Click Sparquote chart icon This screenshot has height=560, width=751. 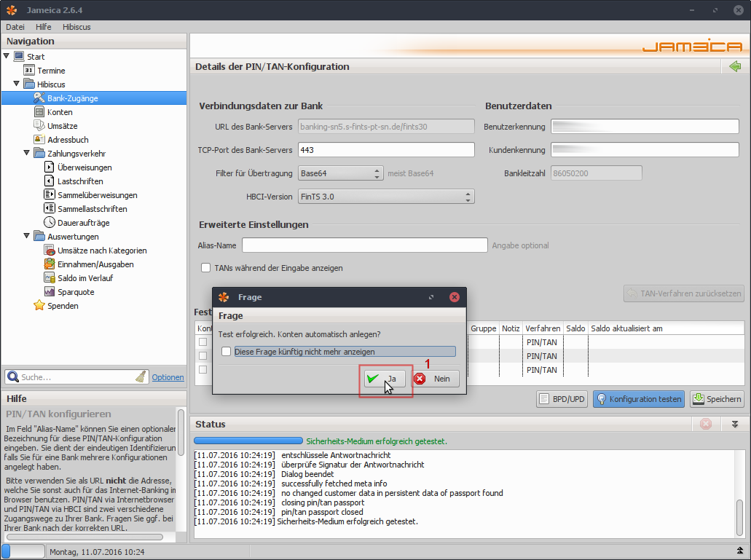pyautogui.click(x=49, y=292)
